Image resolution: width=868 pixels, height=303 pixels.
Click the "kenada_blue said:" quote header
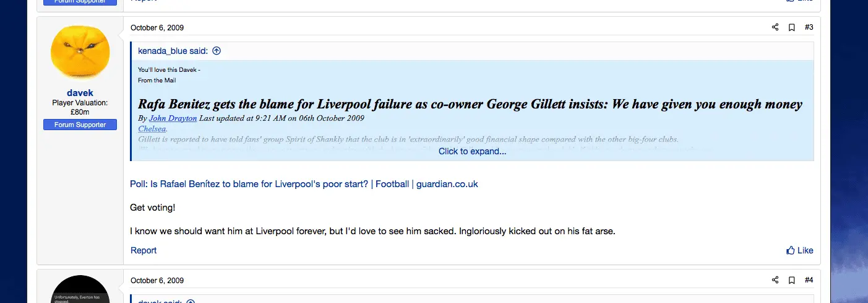(x=173, y=51)
